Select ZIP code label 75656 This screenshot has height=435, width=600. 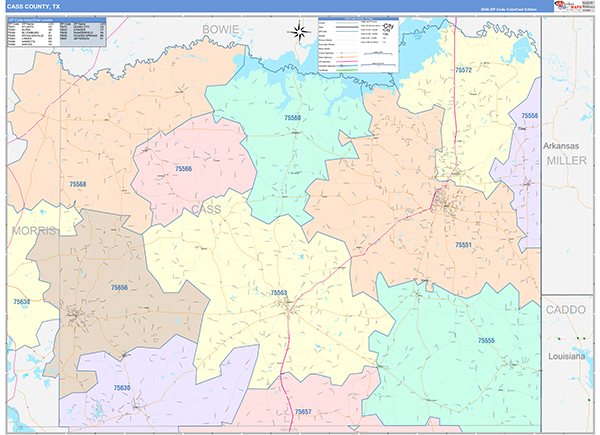[119, 287]
